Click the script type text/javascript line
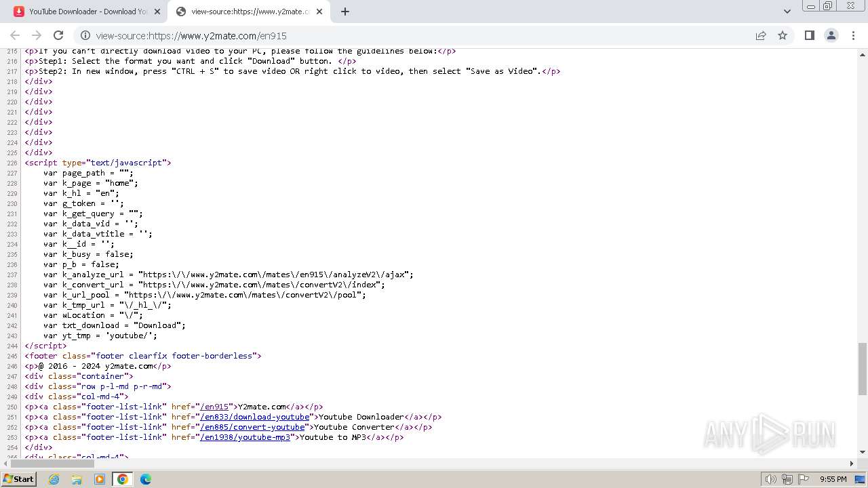 click(x=98, y=163)
